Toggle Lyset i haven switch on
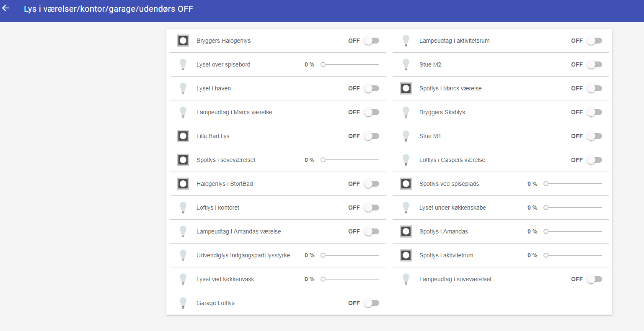The image size is (644, 331). coord(371,88)
